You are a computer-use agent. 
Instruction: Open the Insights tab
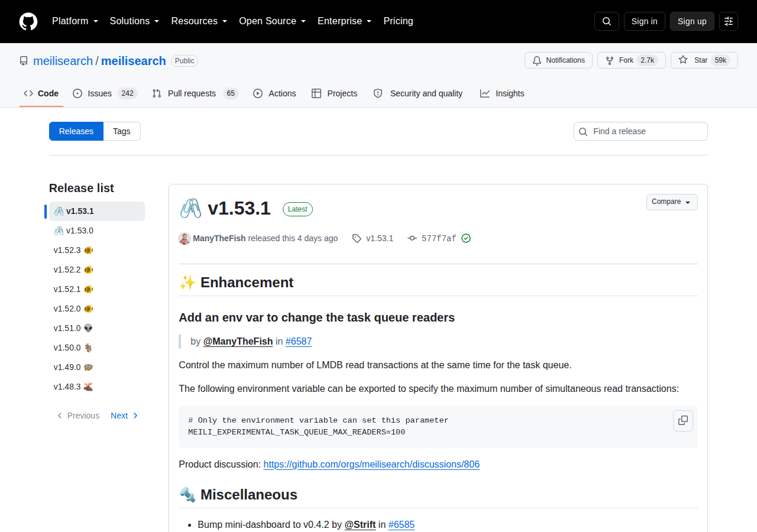(502, 93)
